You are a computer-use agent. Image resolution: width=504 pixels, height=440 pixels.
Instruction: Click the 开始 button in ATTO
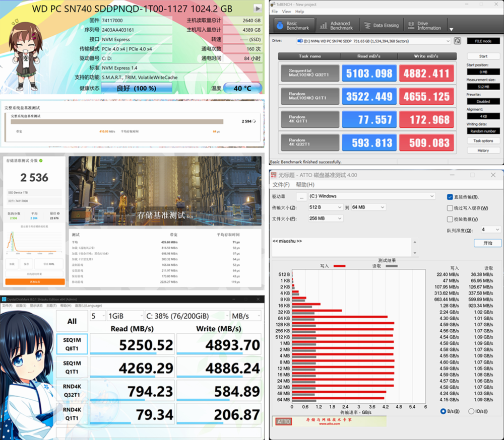(x=487, y=243)
